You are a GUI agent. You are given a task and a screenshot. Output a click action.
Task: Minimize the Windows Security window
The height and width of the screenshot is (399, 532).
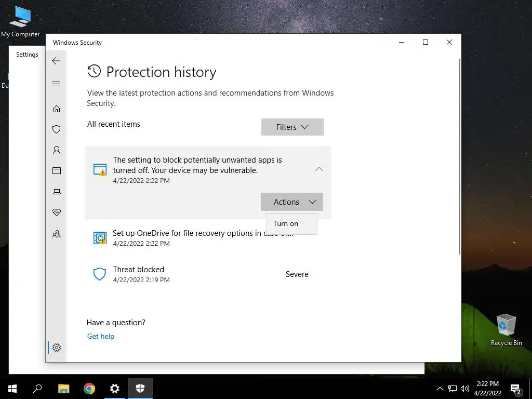pos(402,42)
